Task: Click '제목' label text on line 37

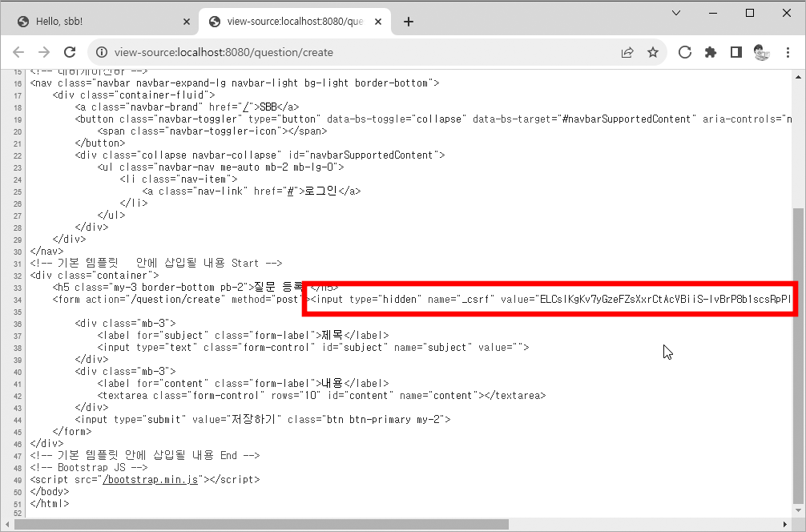Action: pyautogui.click(x=332, y=336)
